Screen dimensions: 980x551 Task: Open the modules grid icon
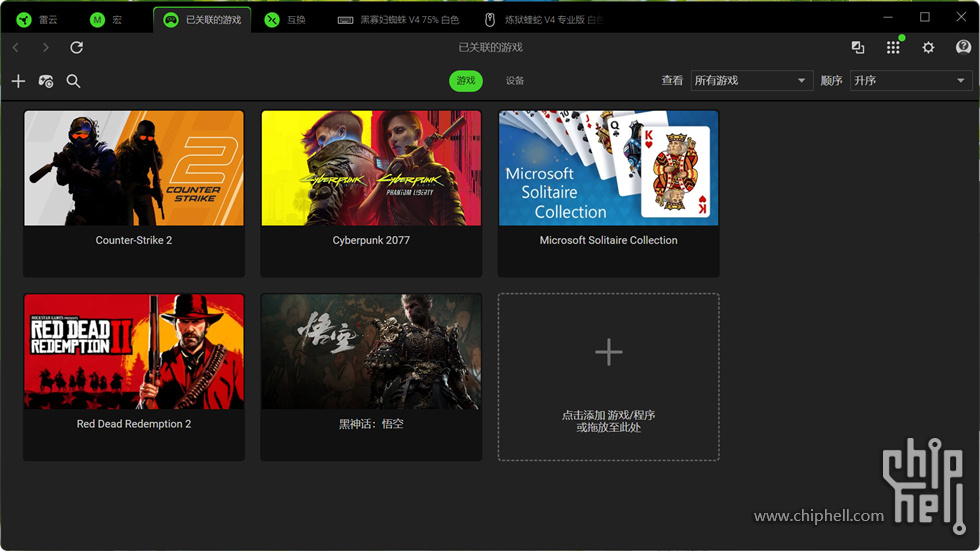(x=893, y=47)
